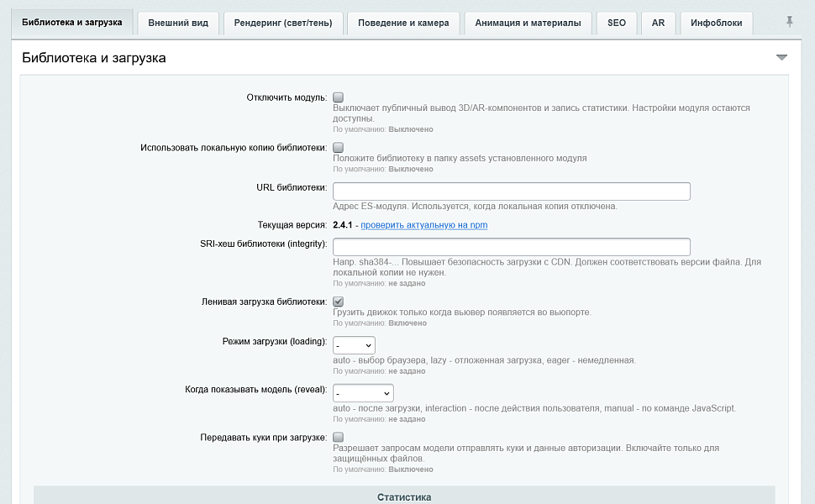Image resolution: width=815 pixels, height=504 pixels.
Task: Click the Когда показывать модель (reveal) label
Action: (x=255, y=389)
